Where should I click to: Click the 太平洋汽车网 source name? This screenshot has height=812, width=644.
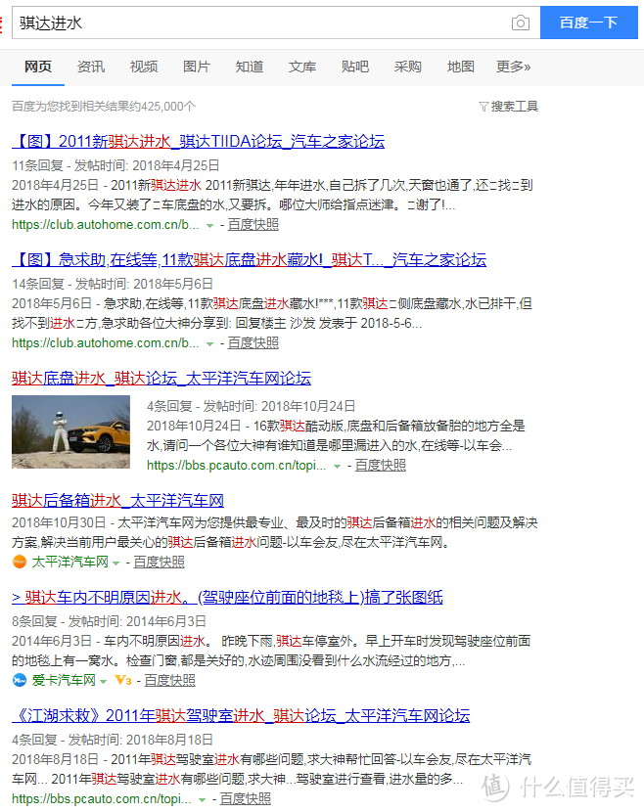(x=69, y=562)
